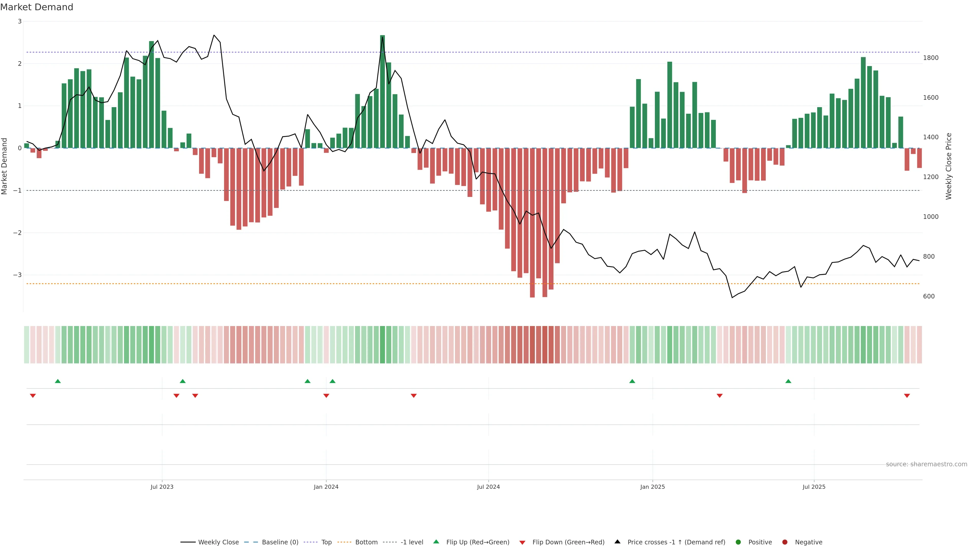Toggle the -1 level legend item
This screenshot has width=980, height=551.
[412, 542]
